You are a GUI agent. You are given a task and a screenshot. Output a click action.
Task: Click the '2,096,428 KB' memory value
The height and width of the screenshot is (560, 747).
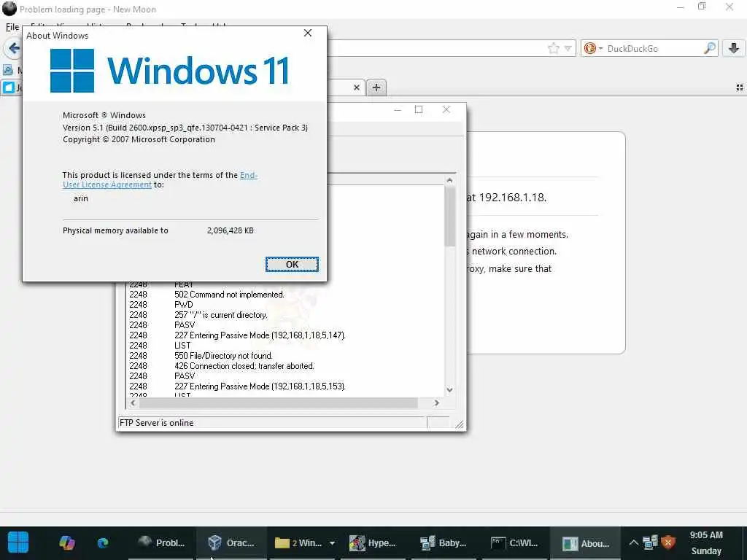click(x=230, y=230)
